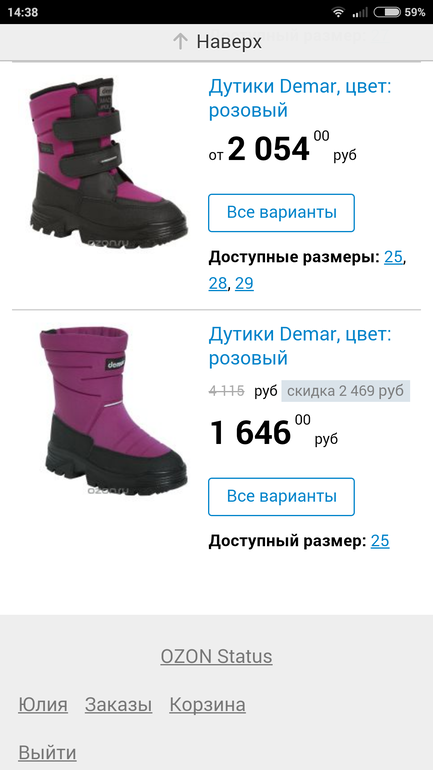Click Все варианты under the 2 054 price
433x770 pixels.
pos(281,213)
